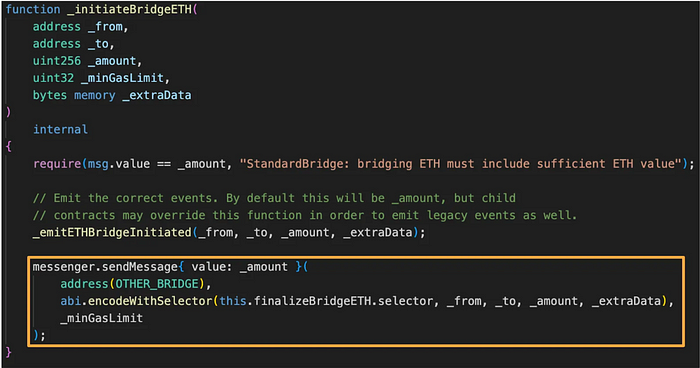Click the require keyword
This screenshot has width=700, height=368.
click(57, 164)
